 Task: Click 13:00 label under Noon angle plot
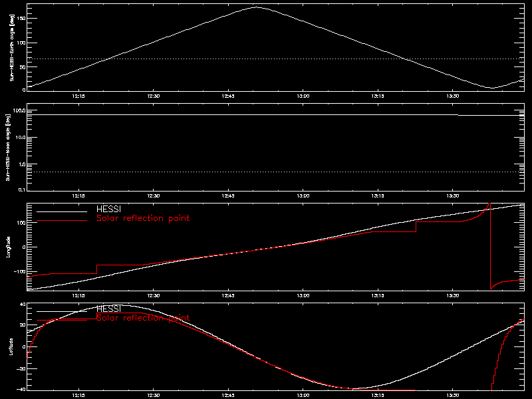pyautogui.click(x=303, y=196)
